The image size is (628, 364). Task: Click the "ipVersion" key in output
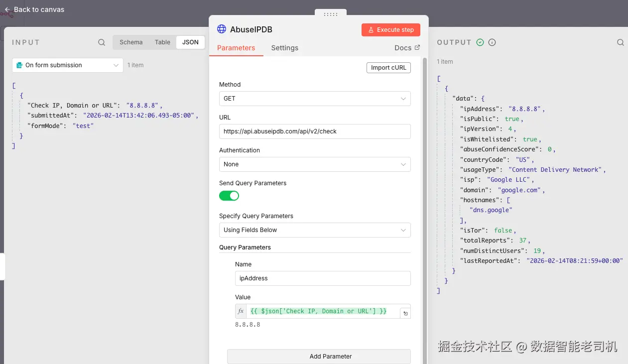[x=480, y=129]
